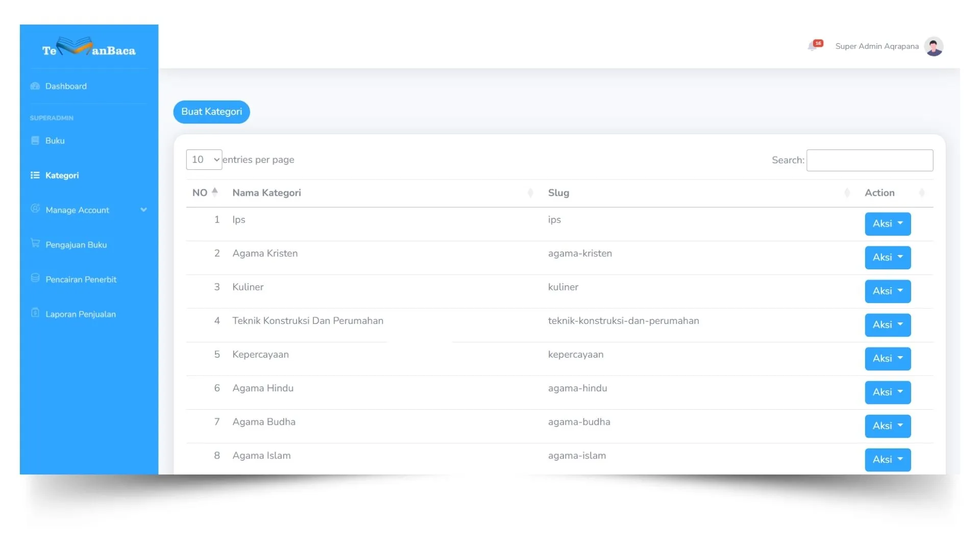
Task: Open Aksi dropdown for Kuliner row
Action: point(887,291)
